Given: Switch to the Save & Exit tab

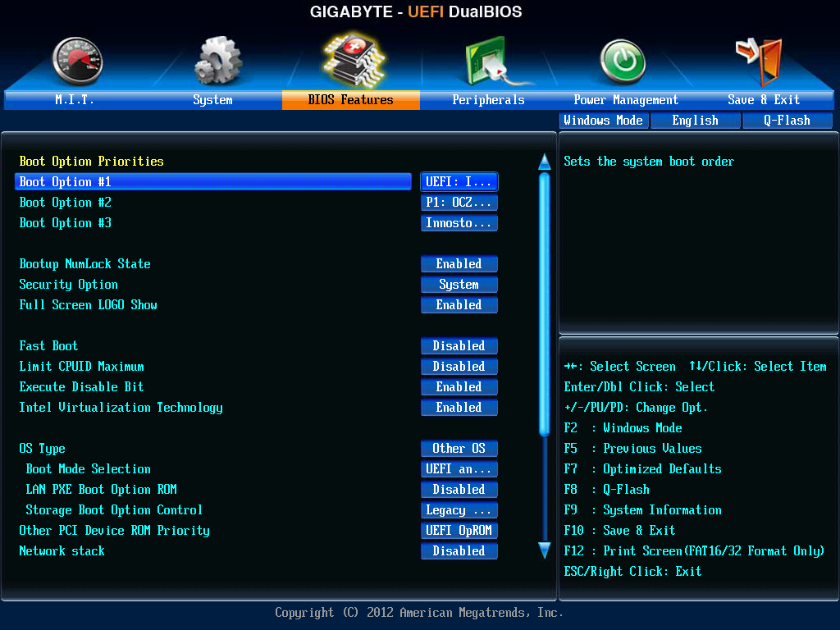Looking at the screenshot, I should point(764,99).
